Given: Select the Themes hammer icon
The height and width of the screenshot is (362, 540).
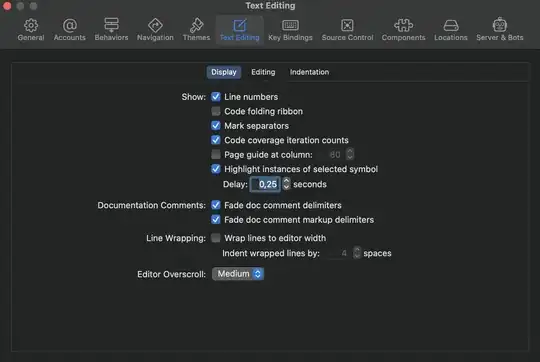Looking at the screenshot, I should point(197,25).
